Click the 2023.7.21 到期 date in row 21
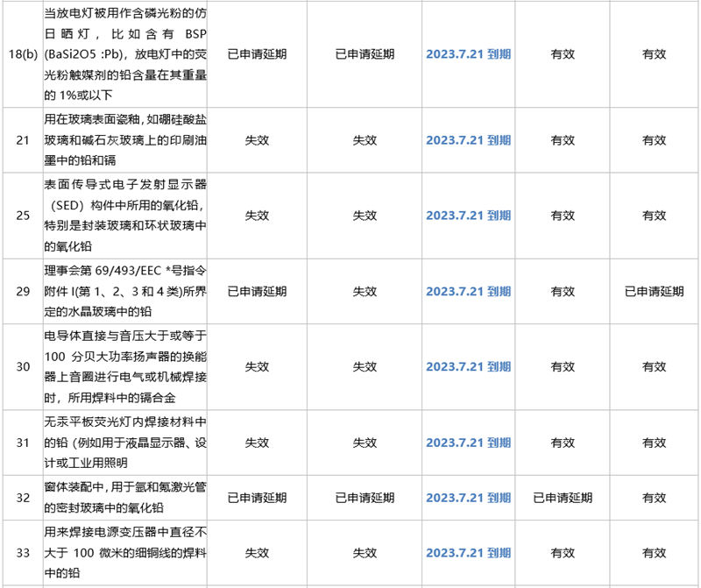The height and width of the screenshot is (588, 701). (x=468, y=140)
